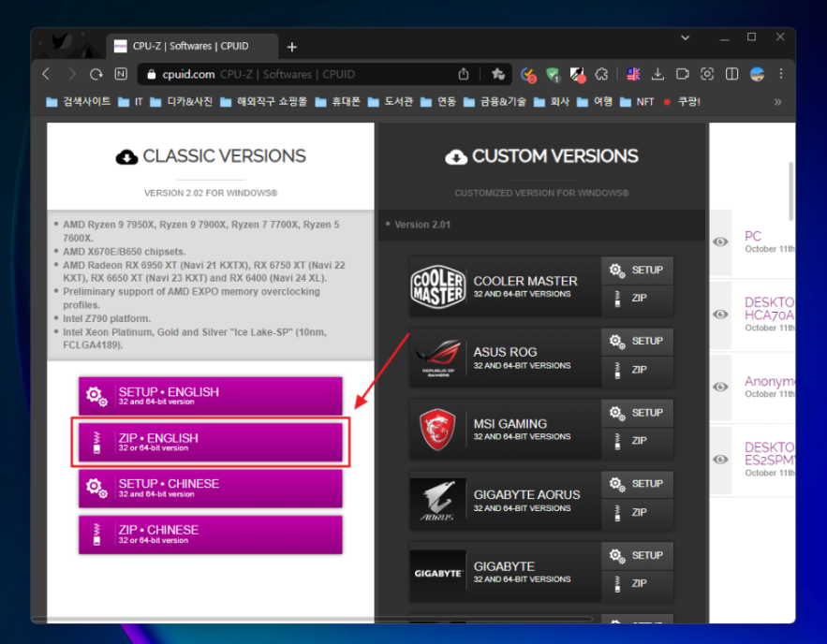
Task: Click the screenshot capture toolbar icon
Action: (707, 74)
